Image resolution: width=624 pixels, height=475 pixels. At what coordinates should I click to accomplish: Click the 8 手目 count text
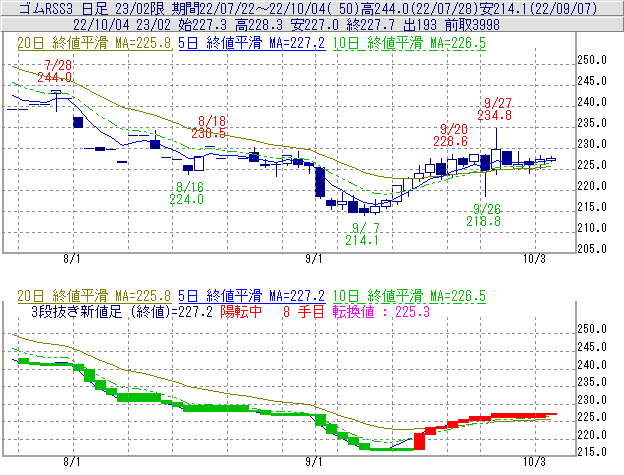point(304,311)
